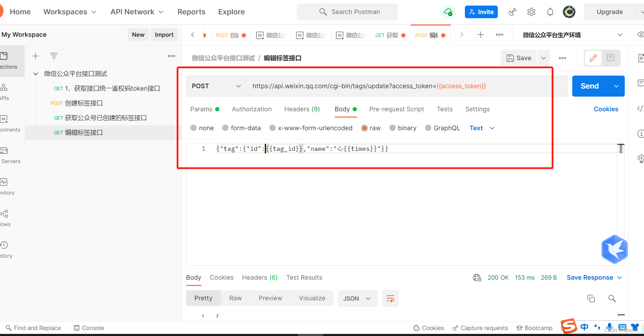This screenshot has width=644, height=336.
Task: Switch to the Tests tab
Action: coord(445,109)
